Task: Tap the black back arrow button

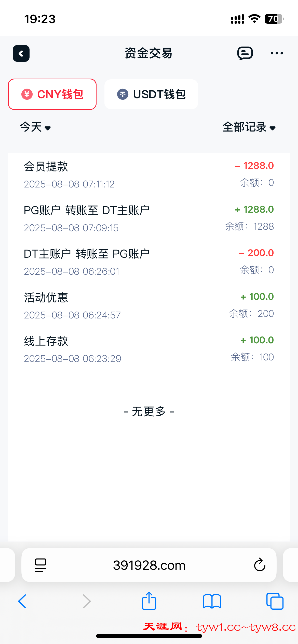Action: pyautogui.click(x=21, y=53)
